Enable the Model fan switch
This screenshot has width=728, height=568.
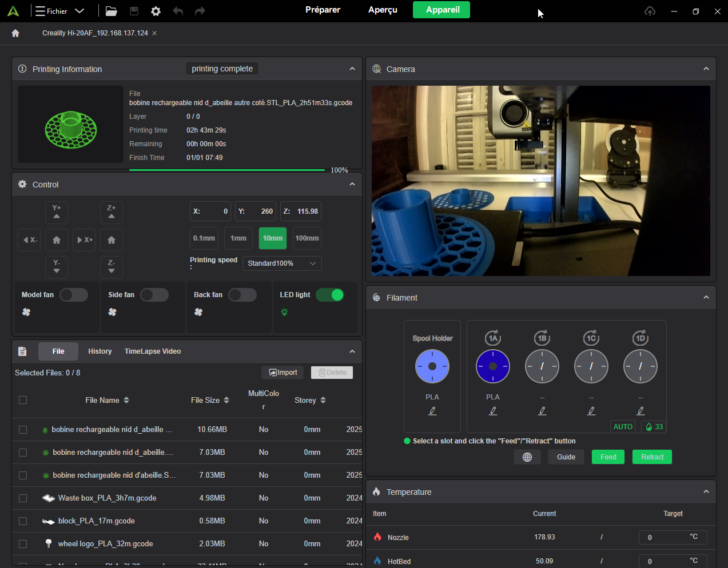74,295
